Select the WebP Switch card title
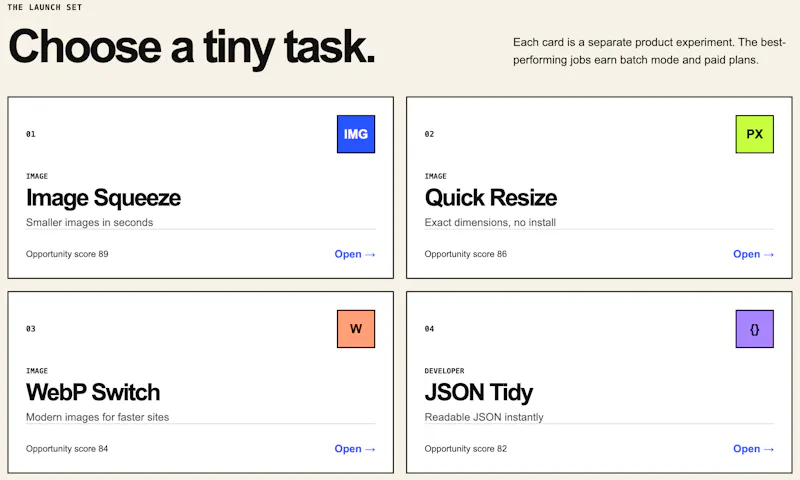Screen dimensions: 800x480 point(93,392)
